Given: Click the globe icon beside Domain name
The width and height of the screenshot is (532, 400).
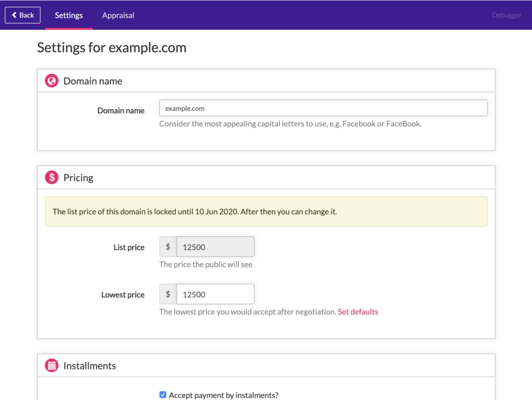Looking at the screenshot, I should click(x=51, y=81).
